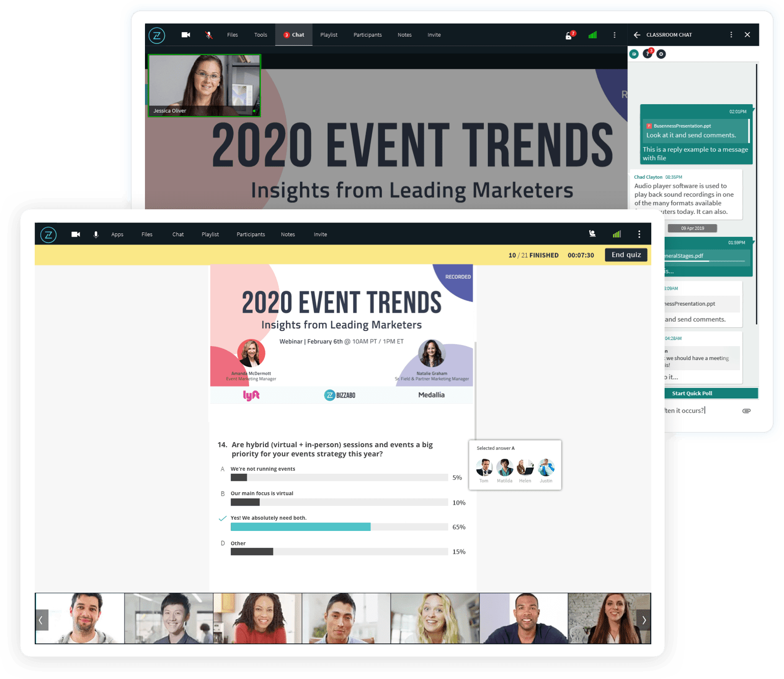
Task: Click the 09 Apr 2019 date separator
Action: [x=692, y=228]
